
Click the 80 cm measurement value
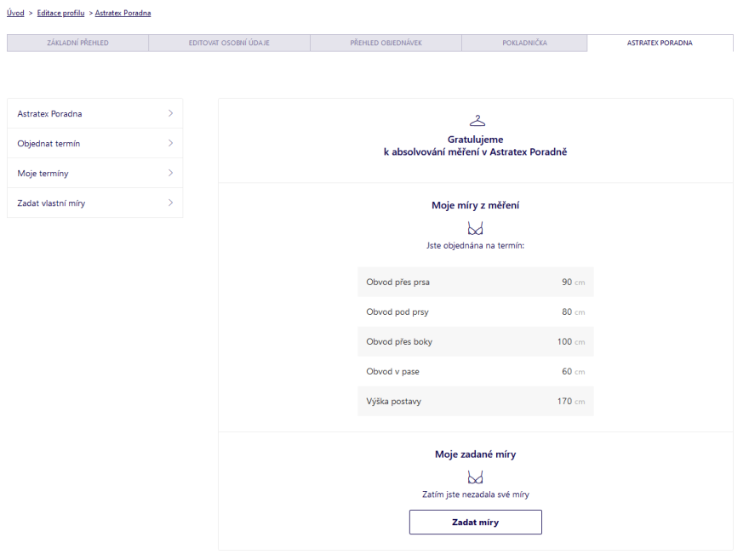(573, 312)
